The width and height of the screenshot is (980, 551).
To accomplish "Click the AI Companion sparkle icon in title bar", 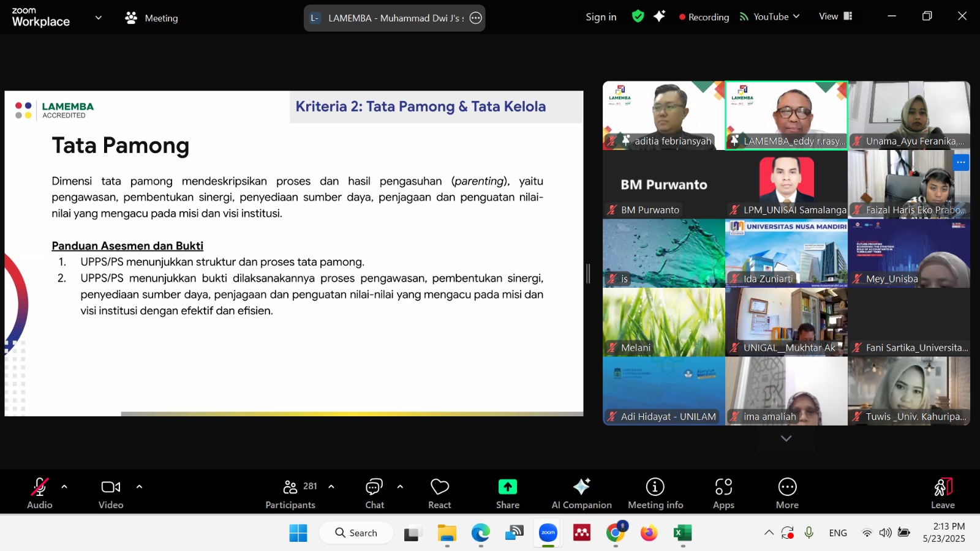I will click(x=659, y=17).
